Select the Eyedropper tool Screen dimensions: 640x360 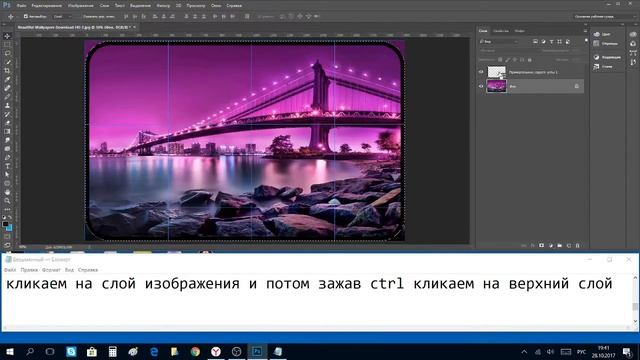coord(7,79)
